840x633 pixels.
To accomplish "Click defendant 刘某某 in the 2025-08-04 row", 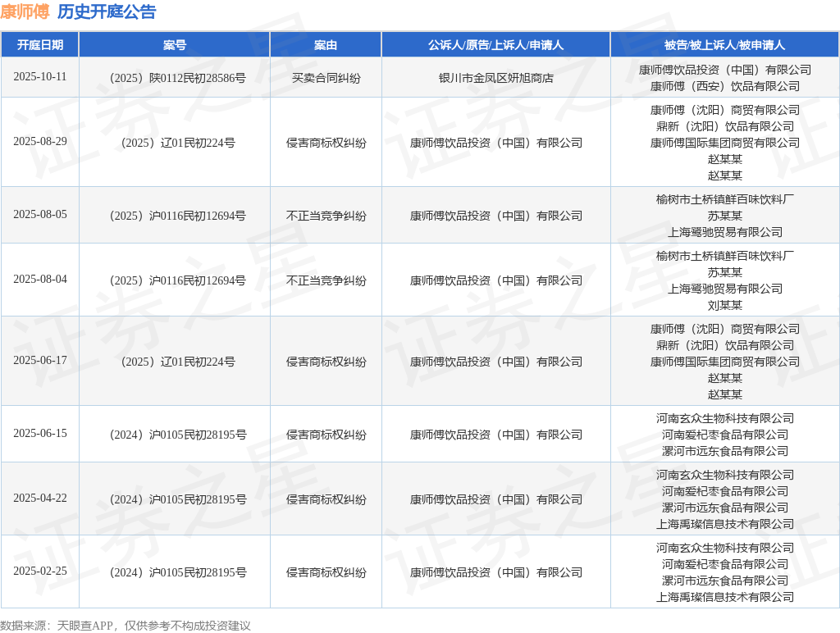I will [x=725, y=305].
